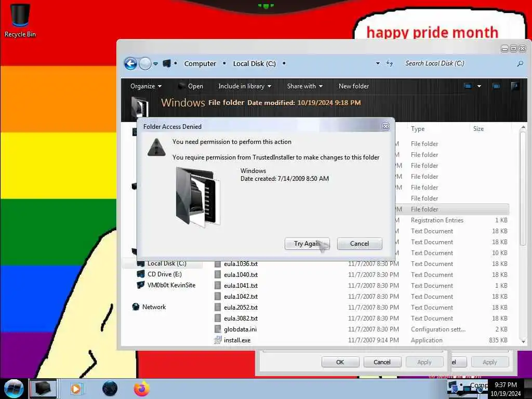The height and width of the screenshot is (399, 532).
Task: Click OK in the properties window behind
Action: coord(340,362)
